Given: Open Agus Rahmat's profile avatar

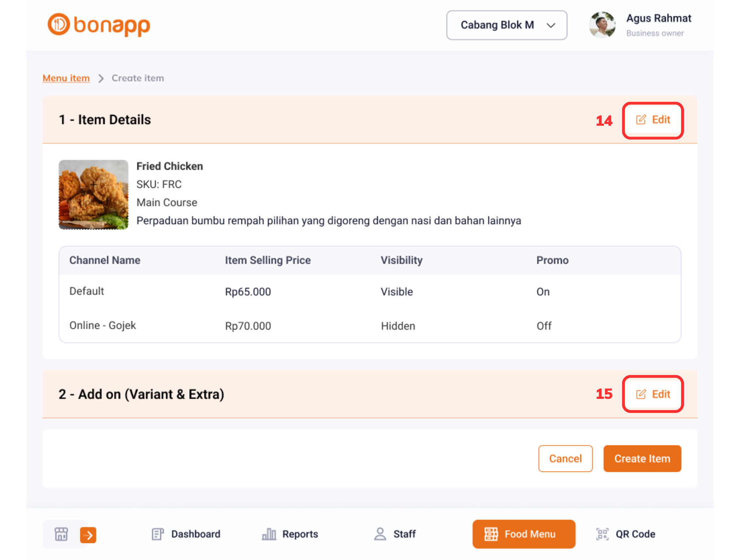Looking at the screenshot, I should [x=602, y=25].
